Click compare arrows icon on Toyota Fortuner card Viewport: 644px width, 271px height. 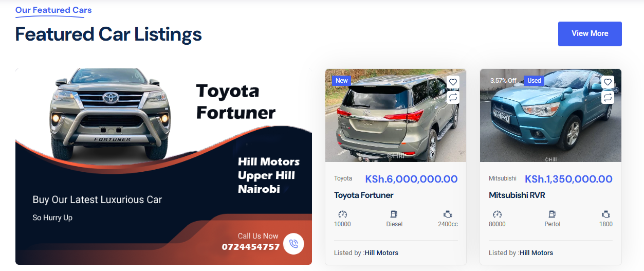pyautogui.click(x=453, y=97)
